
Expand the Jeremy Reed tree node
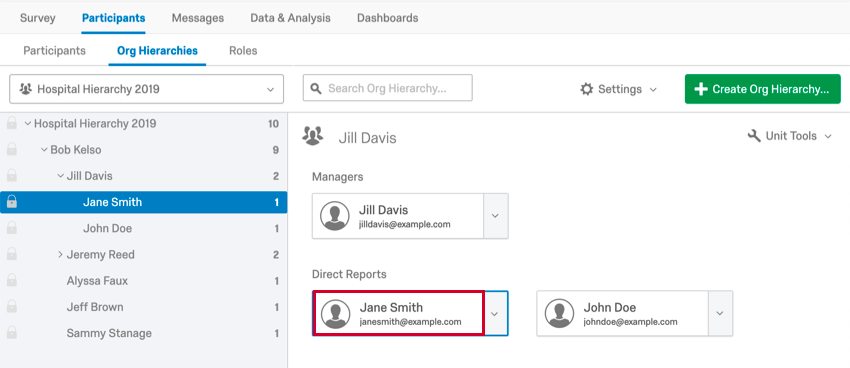tap(60, 254)
